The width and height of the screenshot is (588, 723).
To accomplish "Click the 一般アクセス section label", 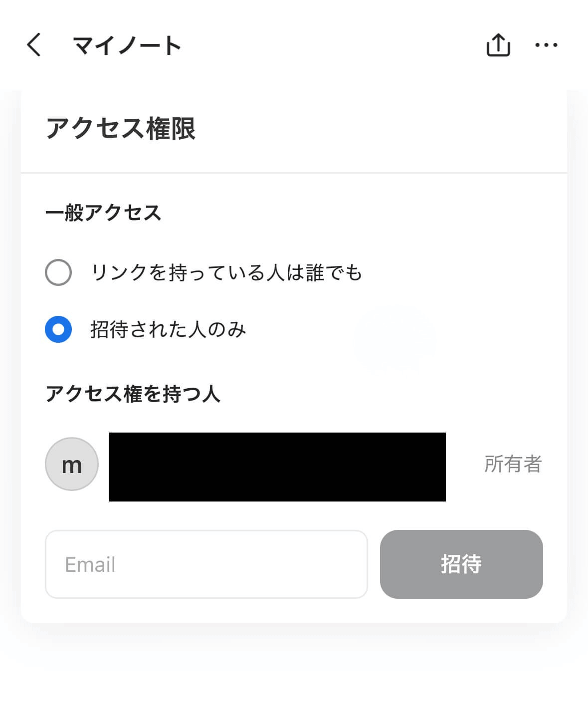I will pos(103,213).
